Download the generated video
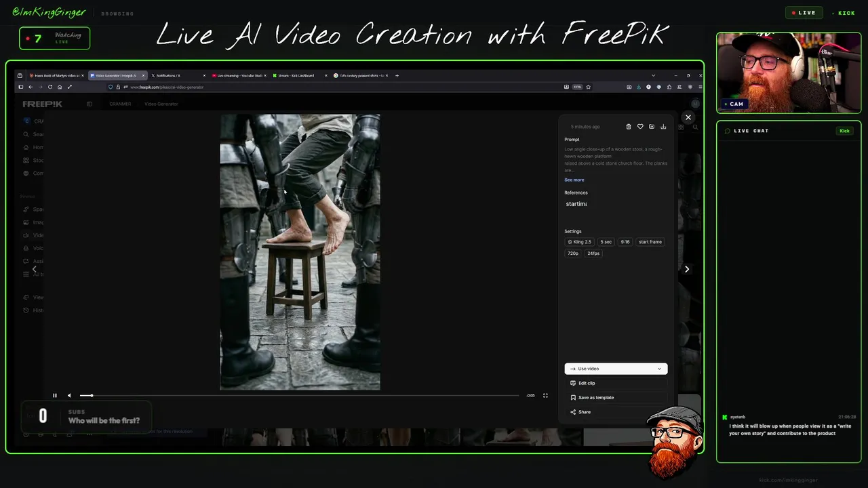868x488 pixels. [663, 127]
